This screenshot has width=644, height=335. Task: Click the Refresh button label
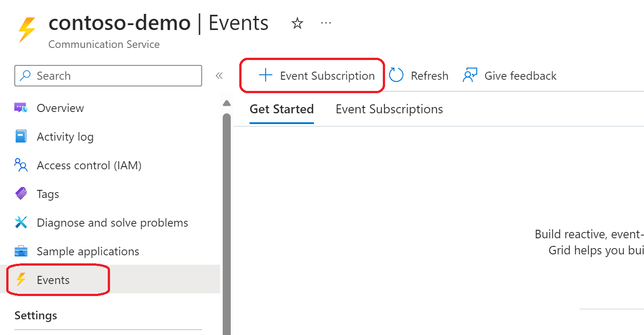coord(429,76)
